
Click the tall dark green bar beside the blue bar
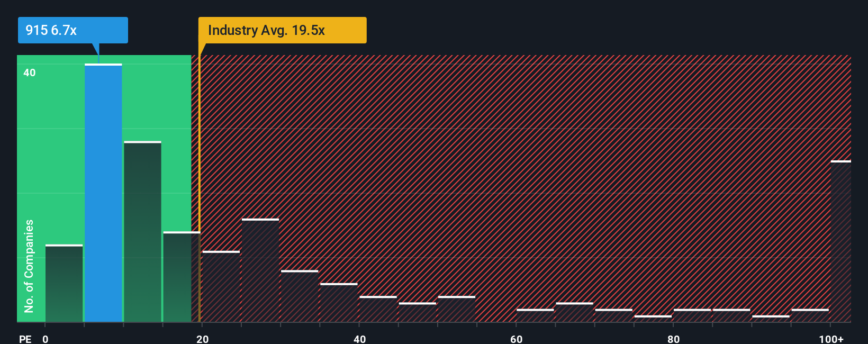[142, 231]
